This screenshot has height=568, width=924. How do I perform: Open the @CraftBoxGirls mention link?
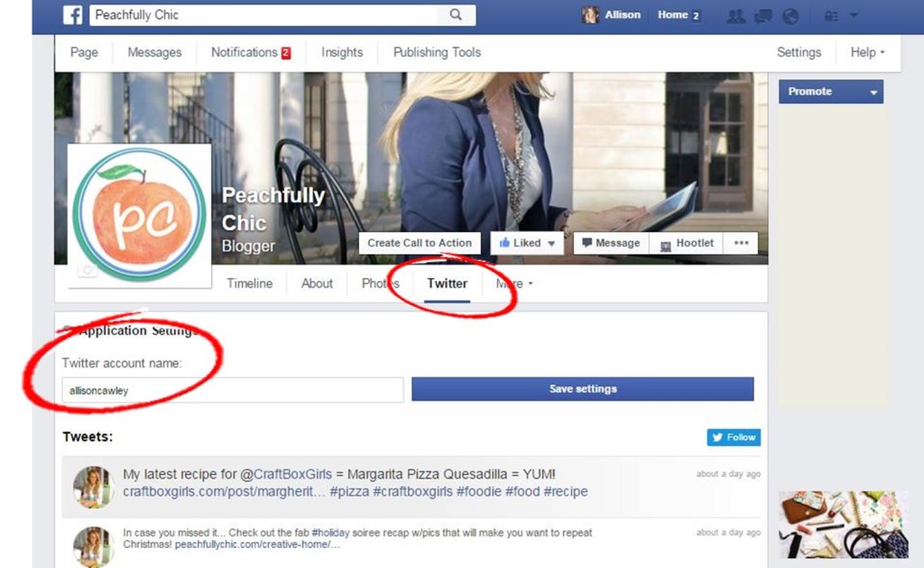click(286, 474)
